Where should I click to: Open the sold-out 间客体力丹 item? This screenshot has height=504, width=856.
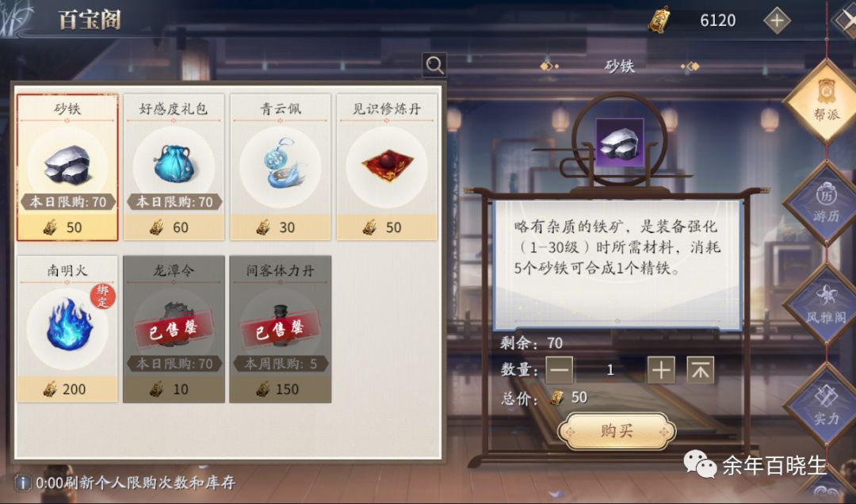280,329
